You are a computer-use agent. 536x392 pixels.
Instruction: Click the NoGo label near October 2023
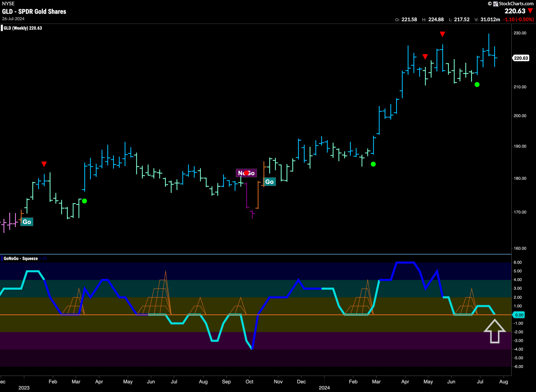pyautogui.click(x=246, y=173)
